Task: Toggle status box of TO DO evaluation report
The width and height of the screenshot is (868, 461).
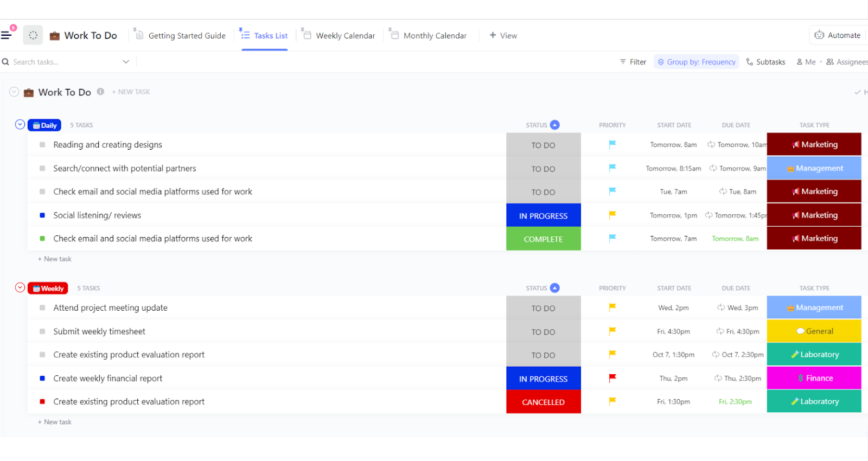Action: click(x=42, y=355)
